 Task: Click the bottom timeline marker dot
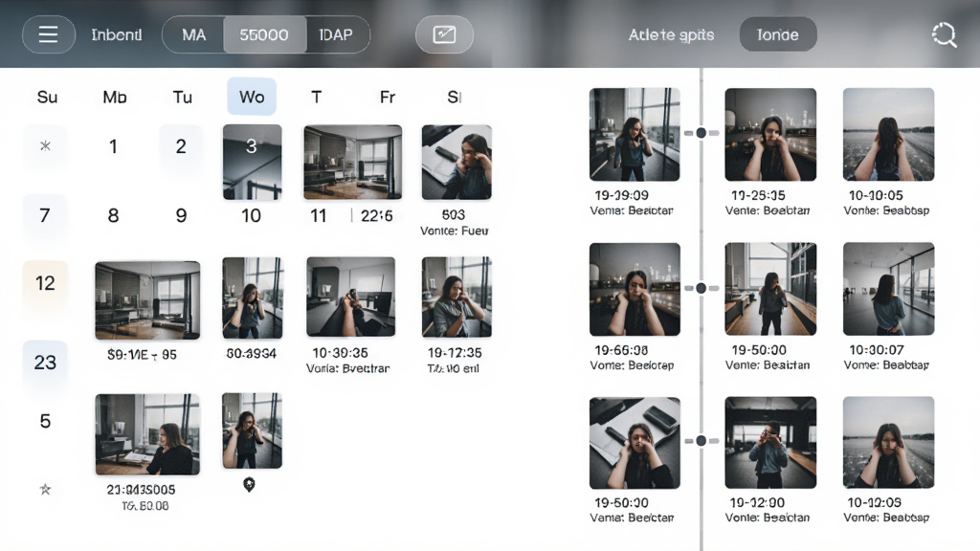pyautogui.click(x=702, y=440)
